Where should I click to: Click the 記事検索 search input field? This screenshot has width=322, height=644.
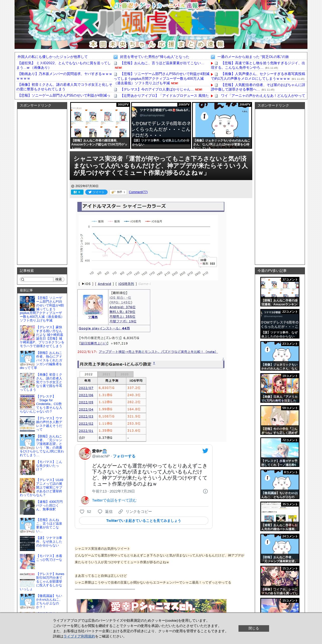(37, 279)
